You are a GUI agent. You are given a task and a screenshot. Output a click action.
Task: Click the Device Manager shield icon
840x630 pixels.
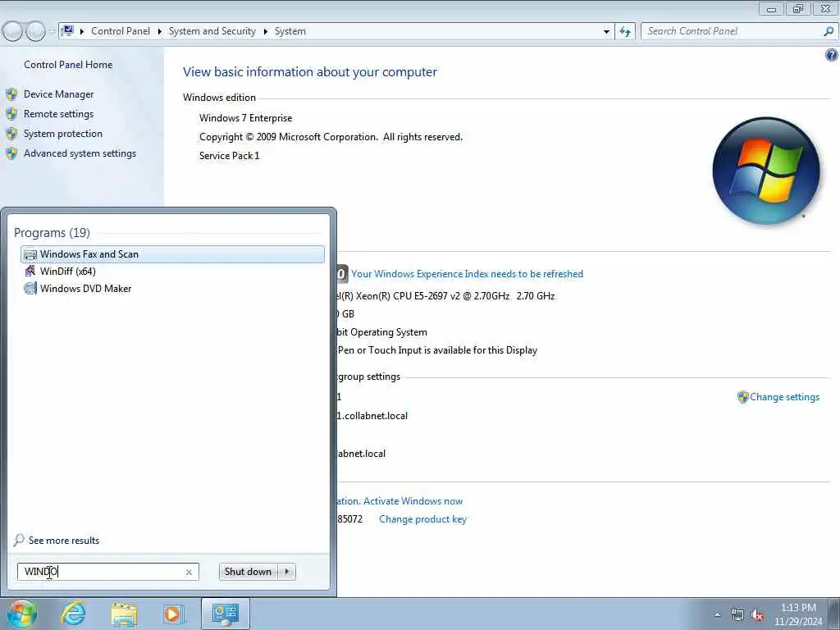[x=11, y=95]
